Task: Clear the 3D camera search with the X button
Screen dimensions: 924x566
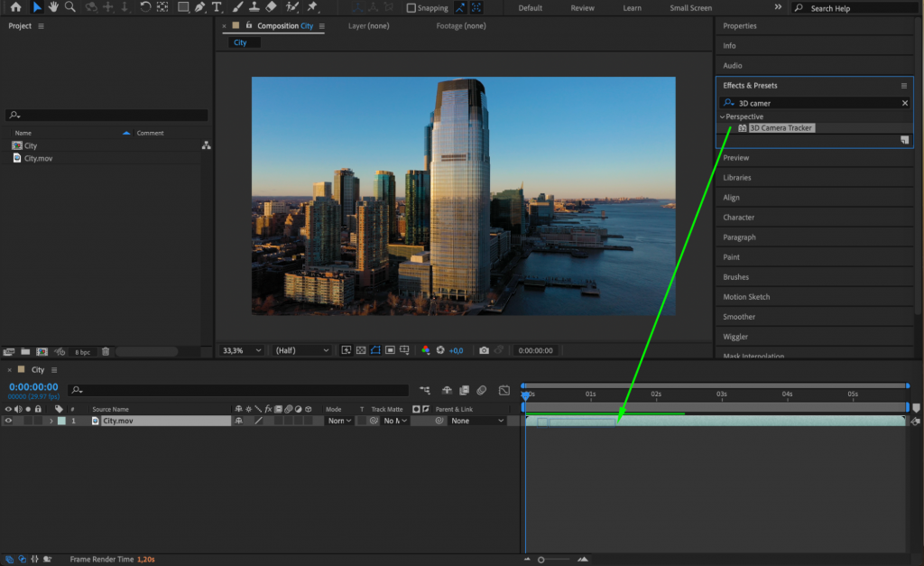Action: pyautogui.click(x=905, y=103)
